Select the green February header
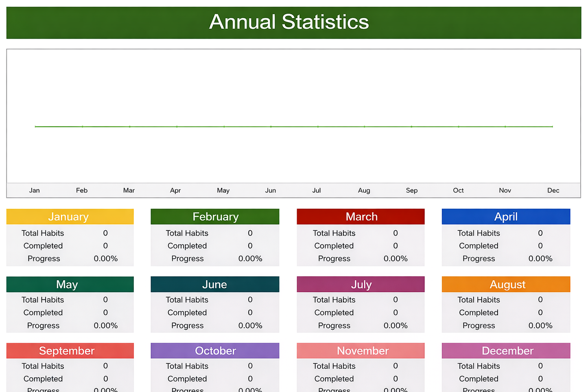The image size is (588, 392). (215, 217)
